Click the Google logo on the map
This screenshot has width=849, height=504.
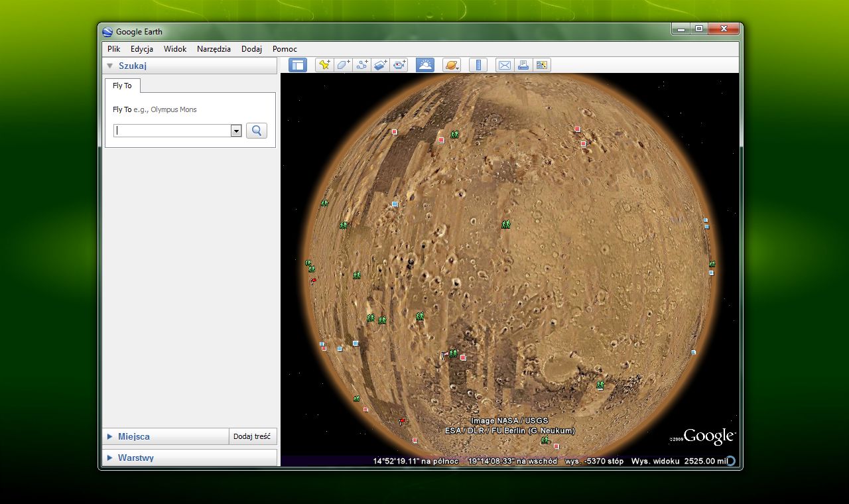point(708,436)
